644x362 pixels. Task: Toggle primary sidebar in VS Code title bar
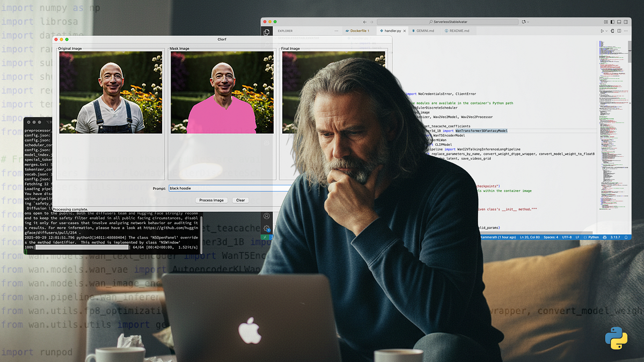[x=612, y=22]
